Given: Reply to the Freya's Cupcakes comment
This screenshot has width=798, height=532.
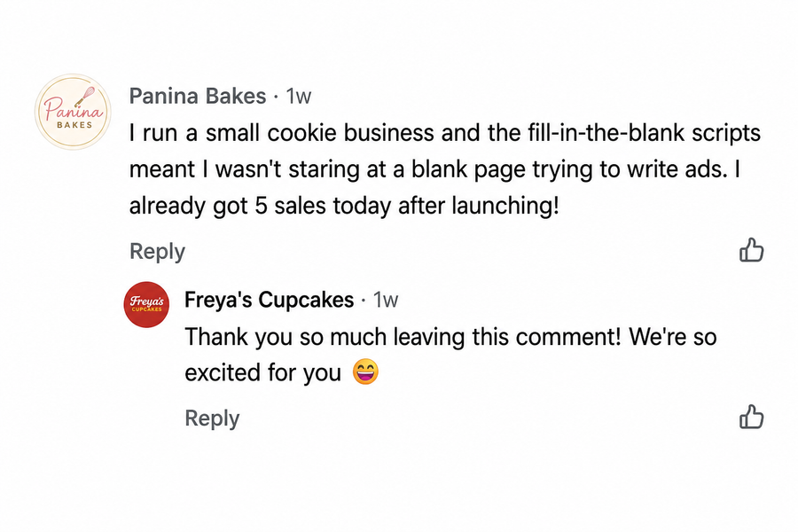Looking at the screenshot, I should 212,419.
